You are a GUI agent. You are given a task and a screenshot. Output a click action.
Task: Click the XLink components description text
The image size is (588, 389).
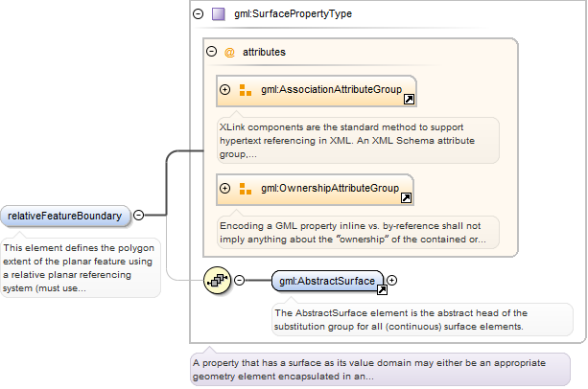click(x=357, y=140)
